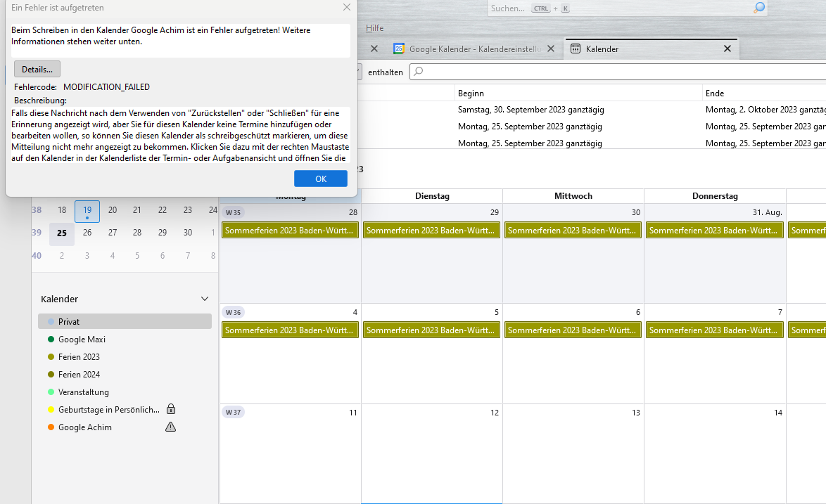Open the Sommerferien event on Wednesday 30
Image resolution: width=826 pixels, height=504 pixels.
click(573, 231)
